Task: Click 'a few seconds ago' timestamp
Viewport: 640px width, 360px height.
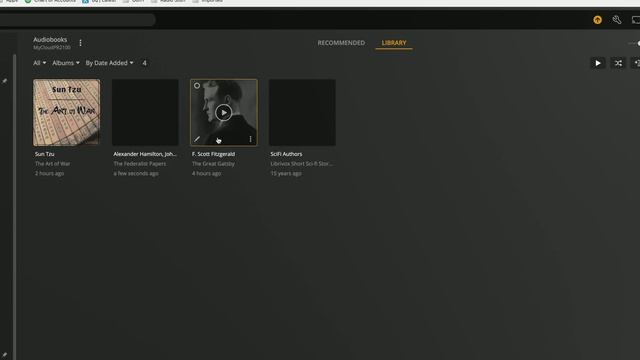Action: tap(136, 173)
